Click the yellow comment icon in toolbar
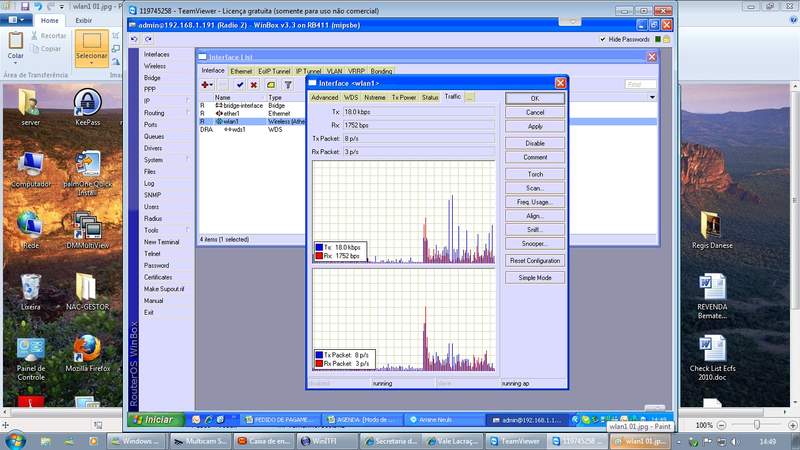This screenshot has width=800, height=450. 270,85
